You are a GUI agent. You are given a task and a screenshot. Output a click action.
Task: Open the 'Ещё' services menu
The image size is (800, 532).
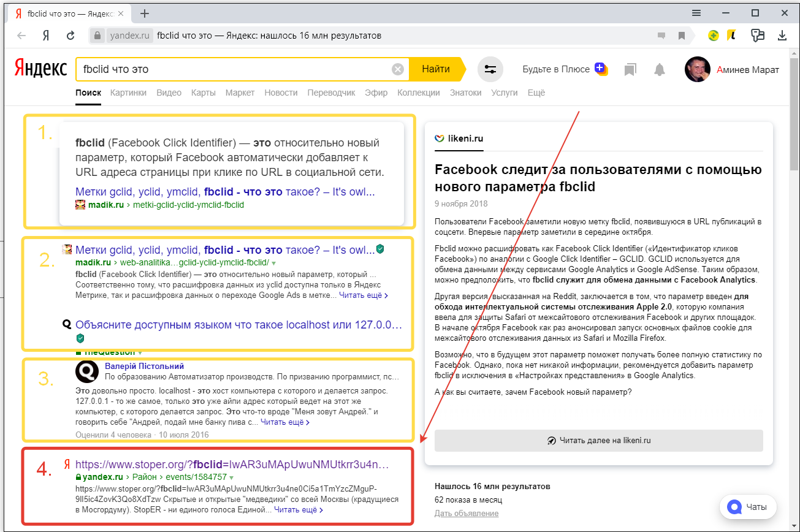536,93
